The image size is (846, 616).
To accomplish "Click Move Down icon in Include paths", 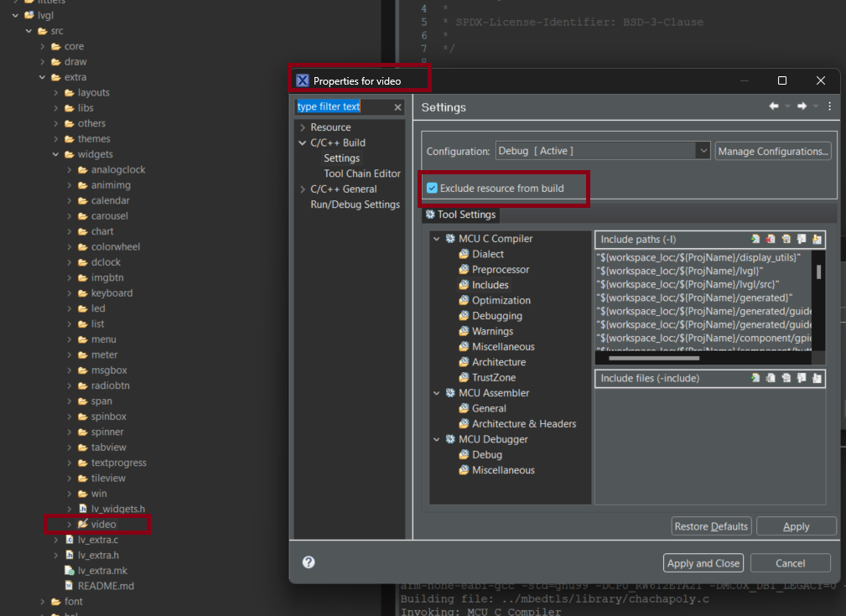I will (817, 240).
